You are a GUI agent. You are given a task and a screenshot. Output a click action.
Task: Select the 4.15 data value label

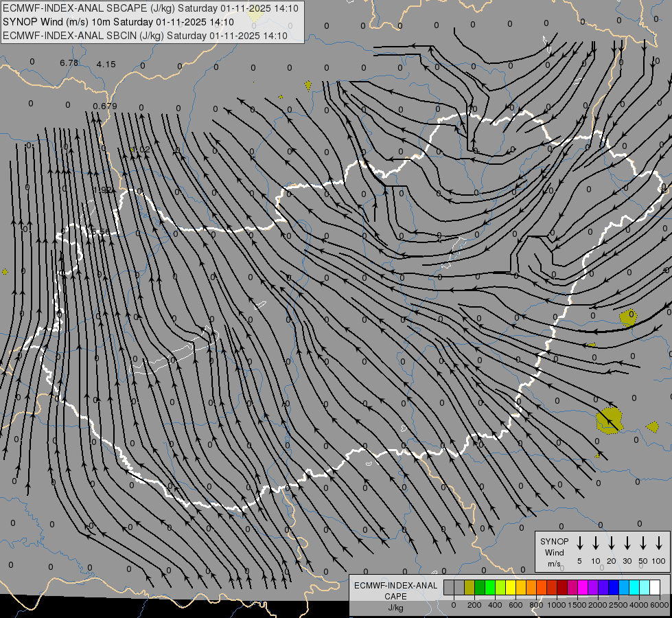click(106, 65)
